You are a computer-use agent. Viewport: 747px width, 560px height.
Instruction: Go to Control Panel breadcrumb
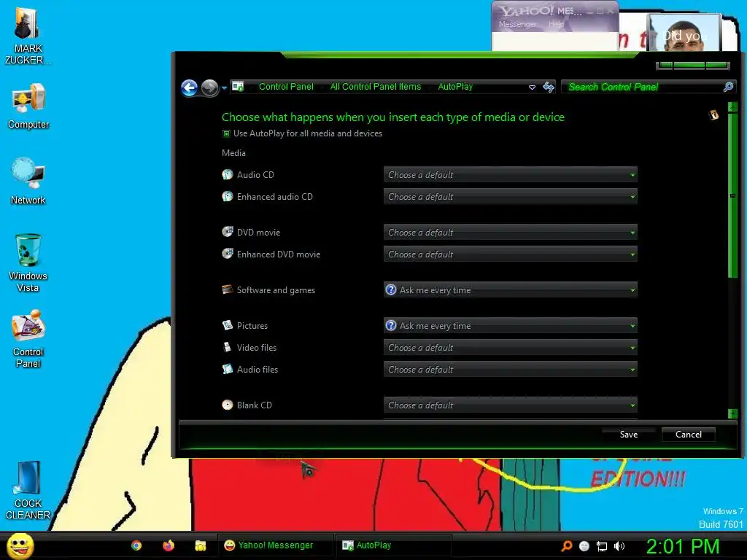tap(286, 87)
